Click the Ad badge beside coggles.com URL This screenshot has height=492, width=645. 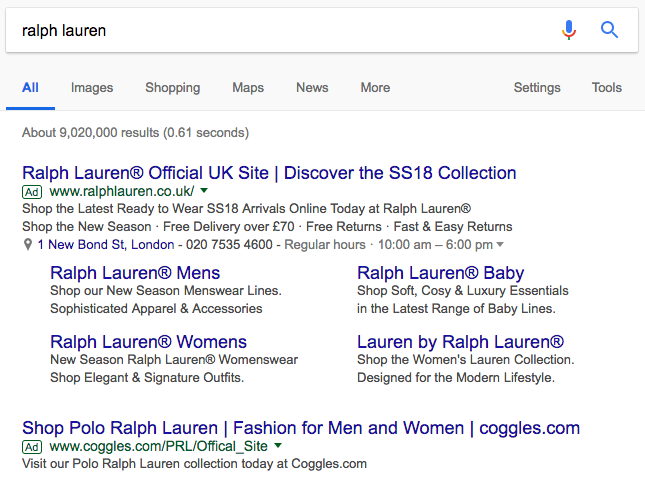pos(32,447)
